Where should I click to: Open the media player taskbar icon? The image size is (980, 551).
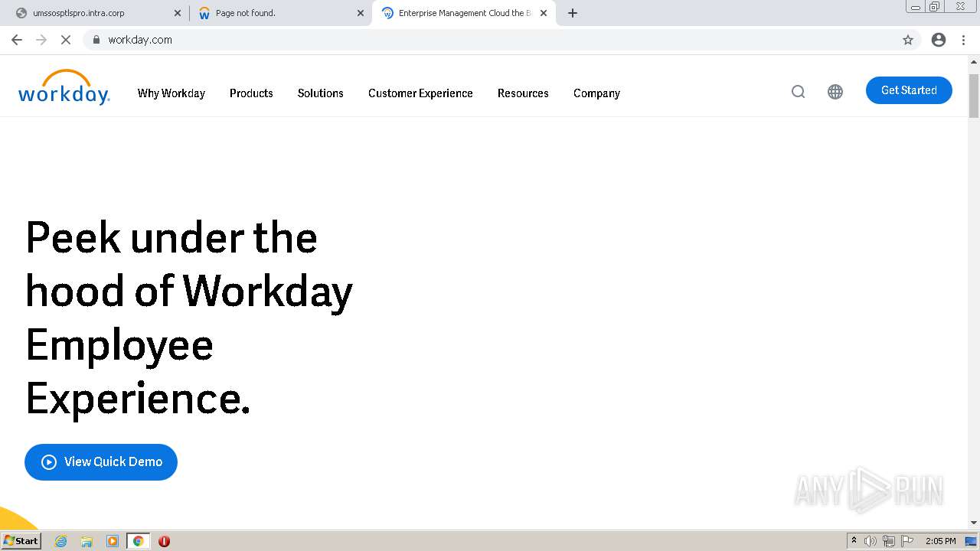click(113, 541)
